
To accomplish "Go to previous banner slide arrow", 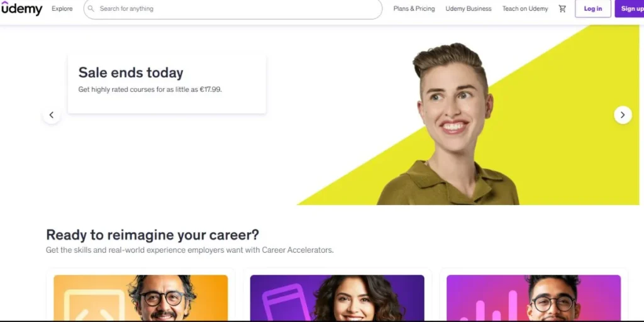I will point(52,115).
